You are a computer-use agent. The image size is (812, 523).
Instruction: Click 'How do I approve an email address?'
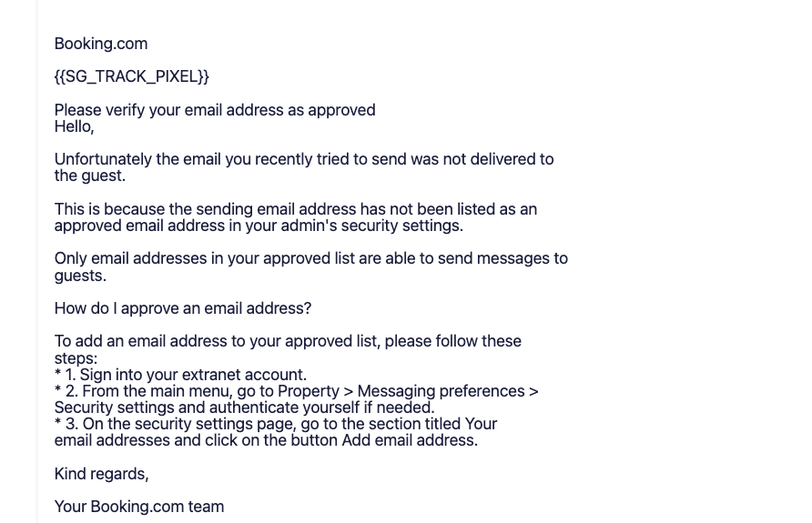[183, 308]
